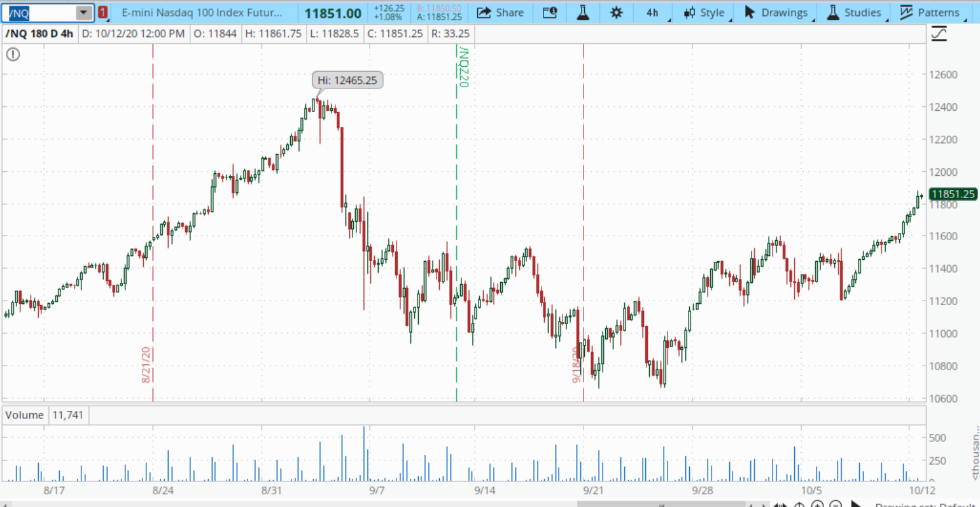Click the Share button
The height and width of the screenshot is (507, 980).
(x=500, y=13)
